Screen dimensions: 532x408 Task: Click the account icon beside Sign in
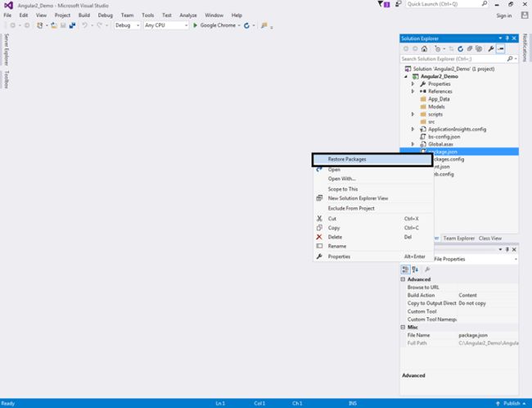pyautogui.click(x=525, y=16)
